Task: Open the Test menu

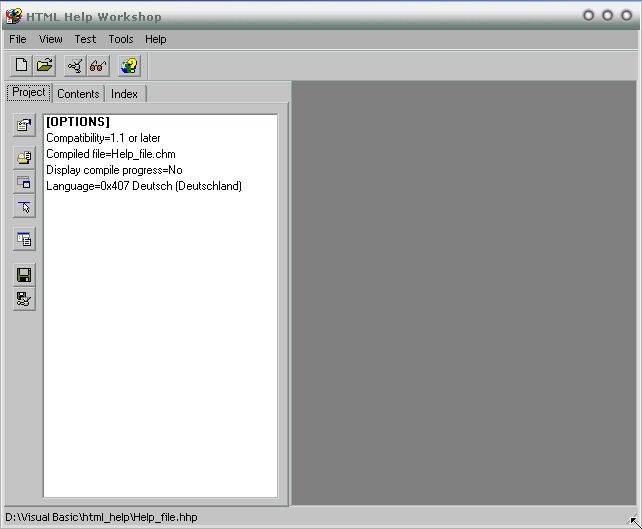Action: 85,39
